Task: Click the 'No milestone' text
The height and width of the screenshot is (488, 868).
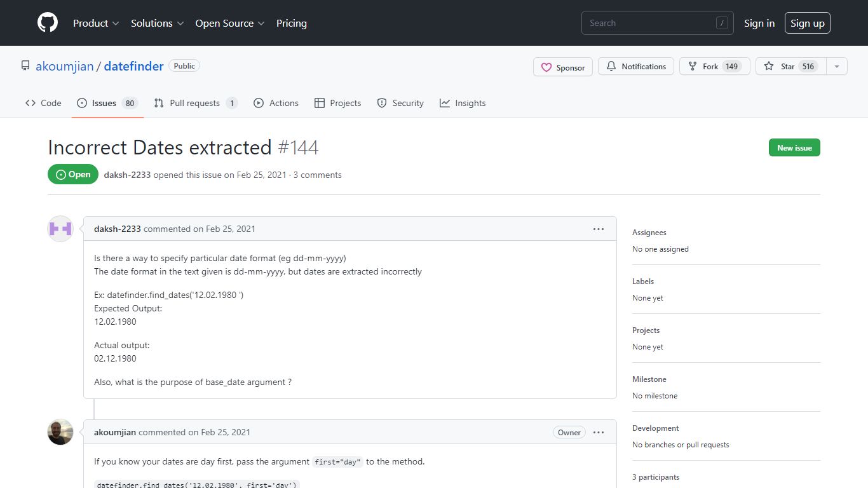Action: click(x=655, y=396)
